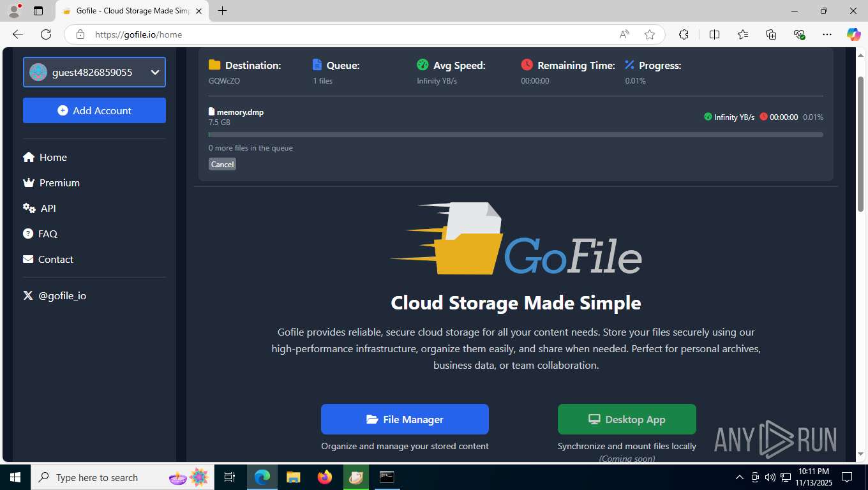Click the page vertical scrollbar
Screen dimensions: 868x490
point(860,144)
